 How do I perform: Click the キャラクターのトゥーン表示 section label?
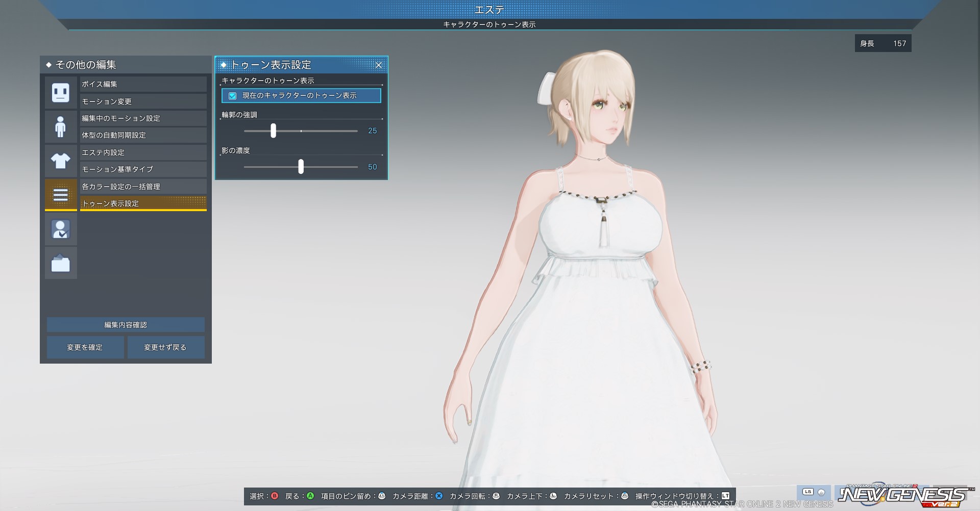coord(268,81)
